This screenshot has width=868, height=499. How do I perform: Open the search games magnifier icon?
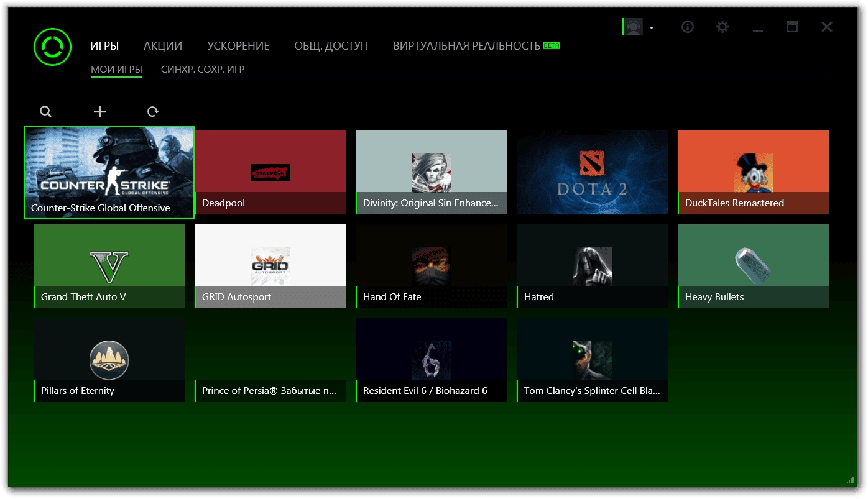point(45,111)
